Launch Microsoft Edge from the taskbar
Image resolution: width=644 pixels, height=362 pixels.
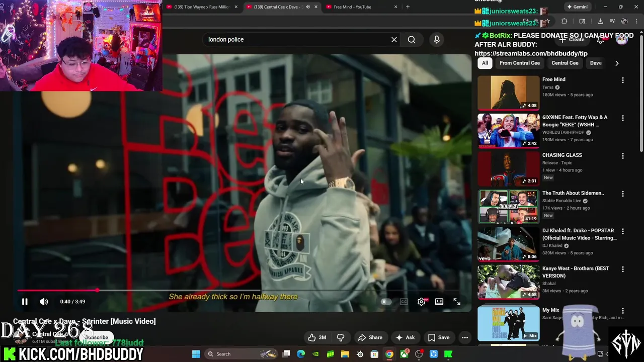pyautogui.click(x=301, y=354)
